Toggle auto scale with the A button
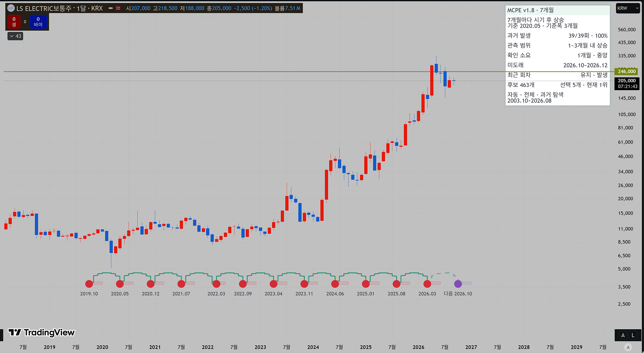Screen dimensions: 644x353 623,335
